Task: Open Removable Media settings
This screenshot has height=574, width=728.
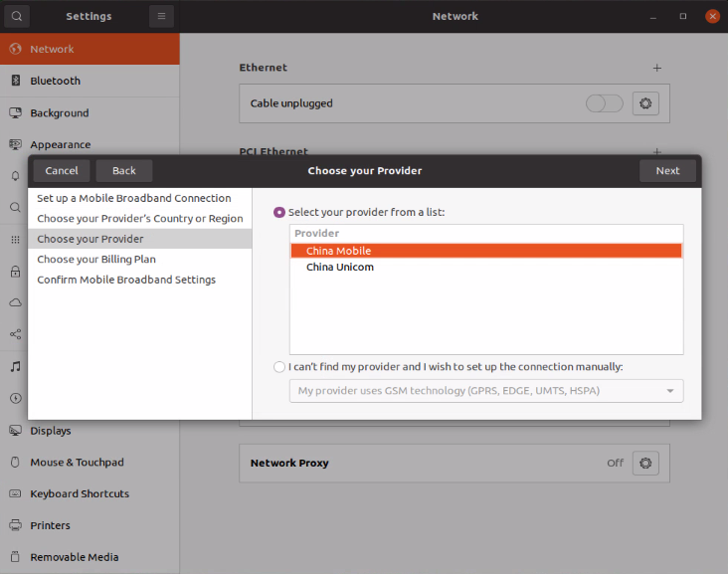Action: pos(90,557)
